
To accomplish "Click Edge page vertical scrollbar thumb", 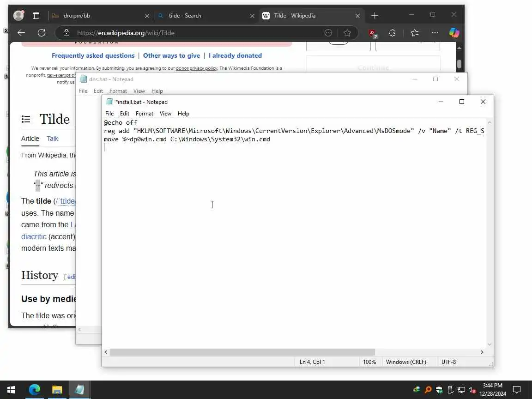I will pyautogui.click(x=459, y=64).
